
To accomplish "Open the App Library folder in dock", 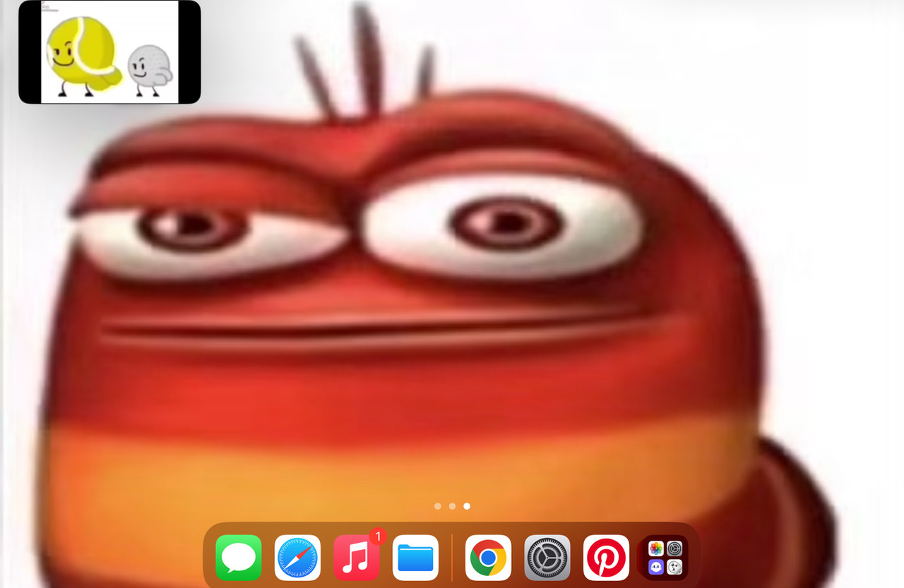I will pos(665,558).
